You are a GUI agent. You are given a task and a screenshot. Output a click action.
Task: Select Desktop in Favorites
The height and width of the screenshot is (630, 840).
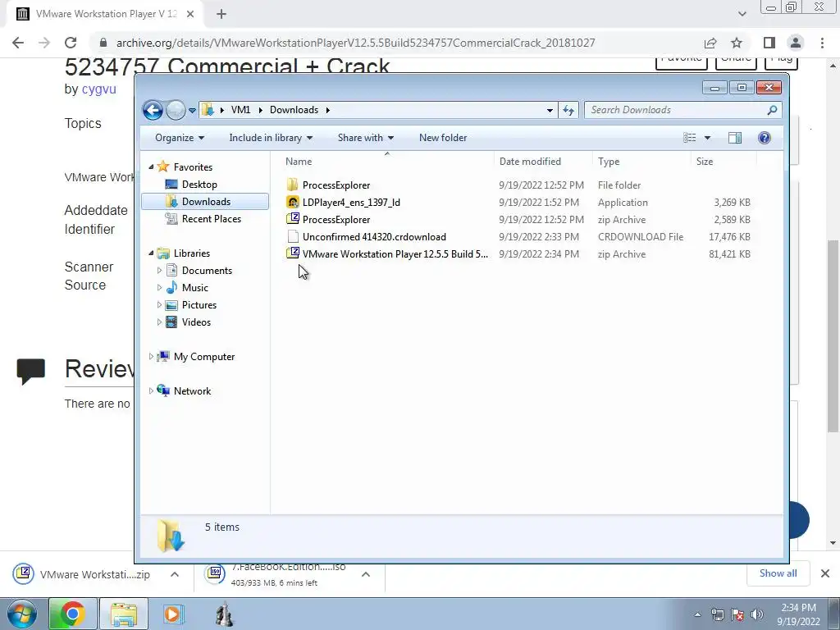(x=199, y=185)
